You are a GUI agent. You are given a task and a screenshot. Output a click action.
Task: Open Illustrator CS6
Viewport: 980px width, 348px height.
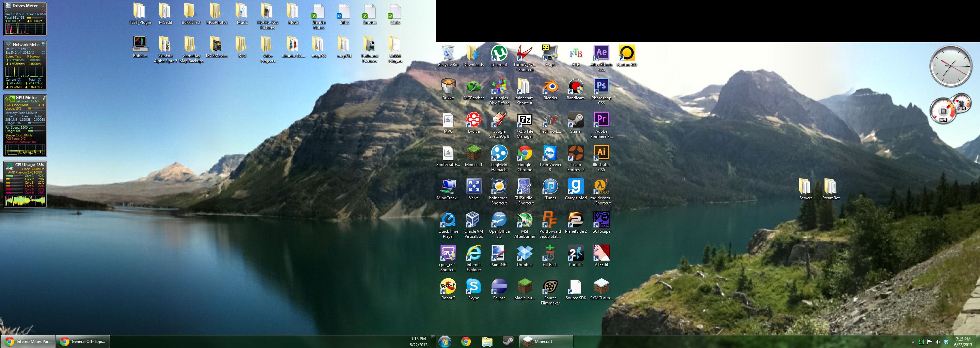coord(601,158)
